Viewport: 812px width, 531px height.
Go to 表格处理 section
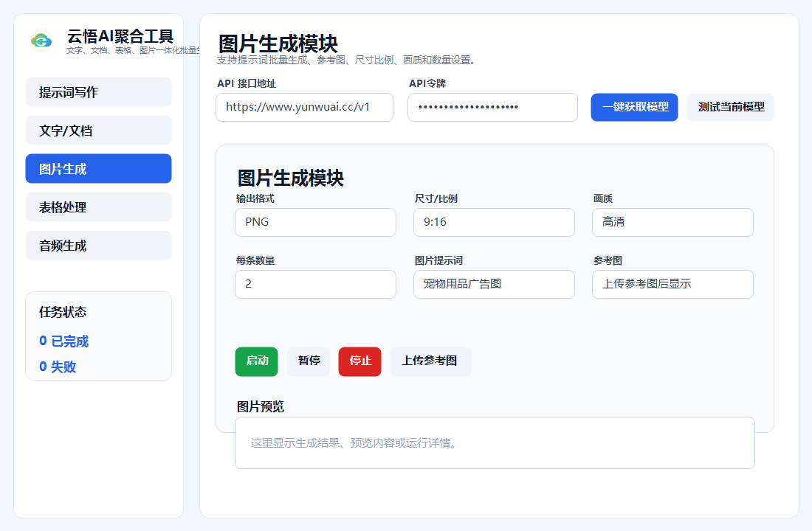click(x=98, y=207)
